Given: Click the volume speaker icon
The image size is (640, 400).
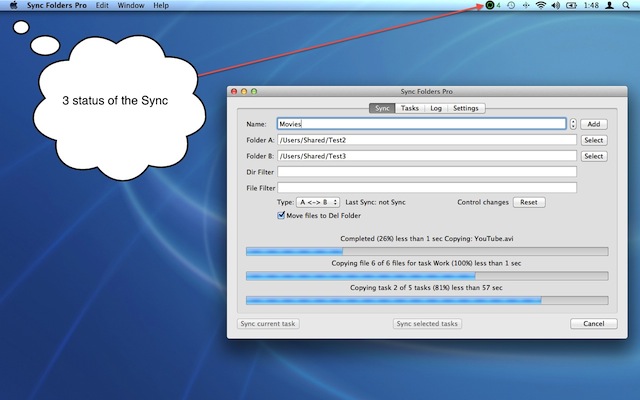Looking at the screenshot, I should [x=556, y=6].
